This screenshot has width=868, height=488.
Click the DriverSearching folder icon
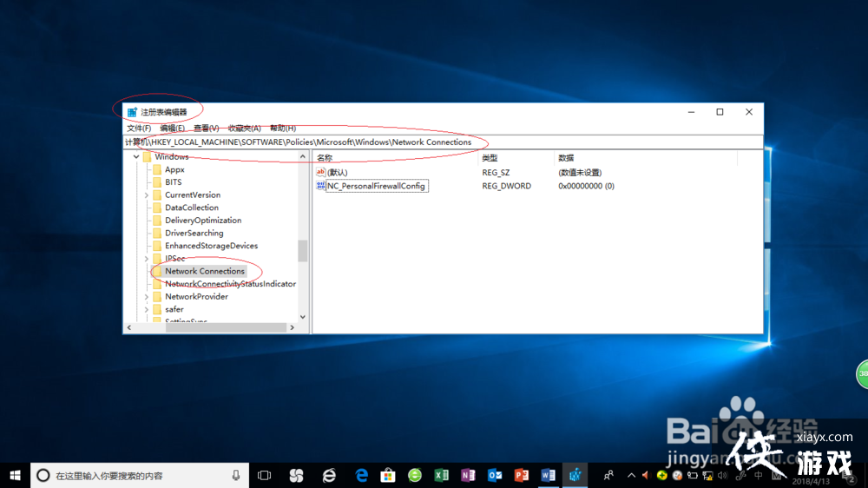click(x=157, y=234)
